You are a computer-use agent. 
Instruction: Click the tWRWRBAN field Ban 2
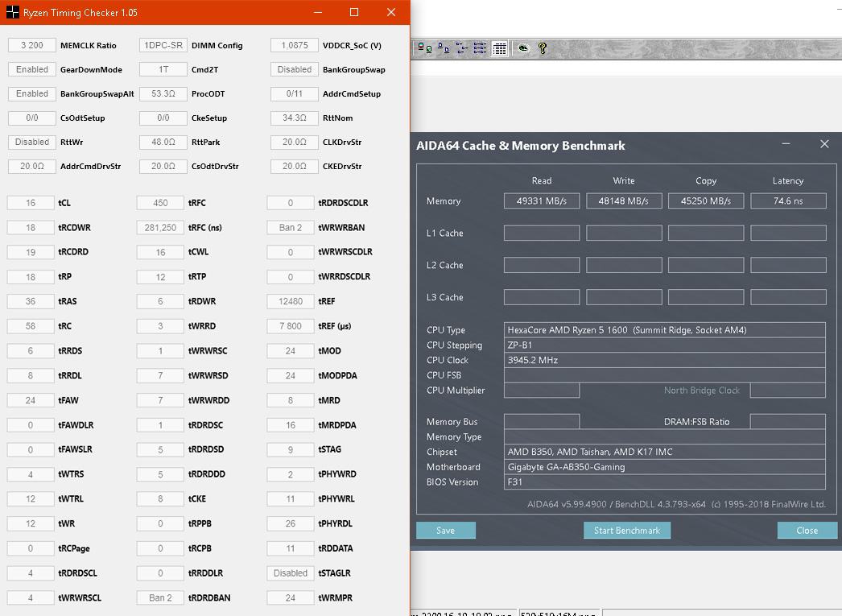[x=291, y=228]
